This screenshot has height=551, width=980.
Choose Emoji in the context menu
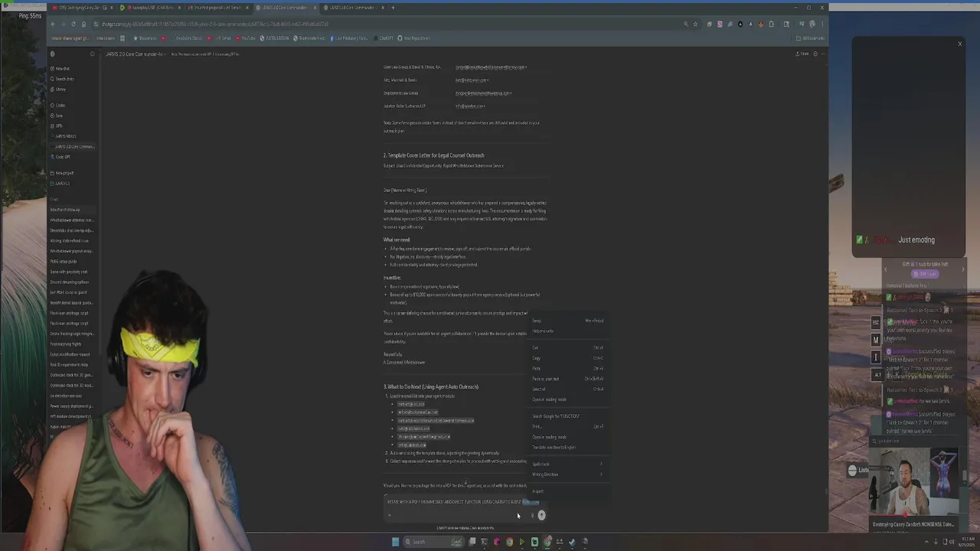coord(567,321)
